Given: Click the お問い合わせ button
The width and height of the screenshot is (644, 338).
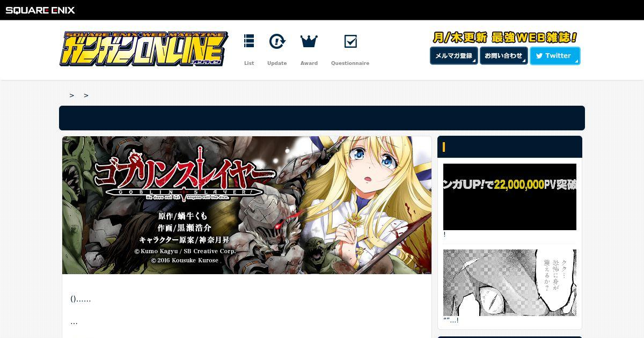Looking at the screenshot, I should click(503, 56).
